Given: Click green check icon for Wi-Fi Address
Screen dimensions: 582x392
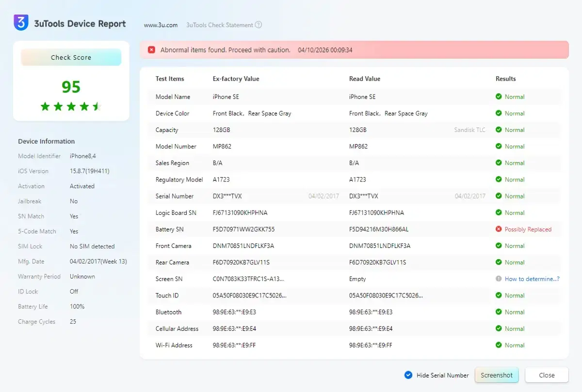Looking at the screenshot, I should 499,345.
